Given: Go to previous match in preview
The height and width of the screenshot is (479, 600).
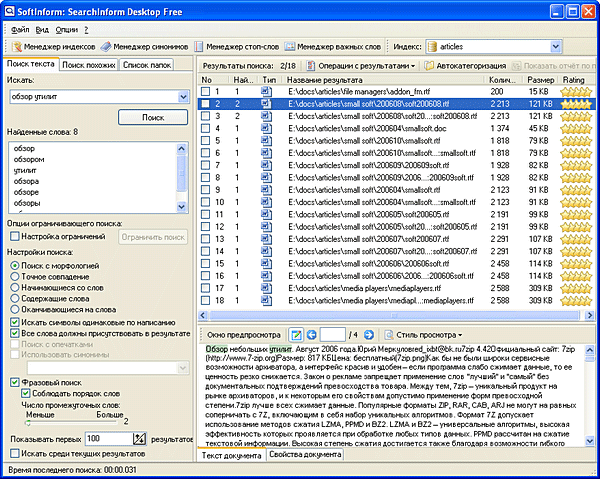Looking at the screenshot, I should pos(313,333).
